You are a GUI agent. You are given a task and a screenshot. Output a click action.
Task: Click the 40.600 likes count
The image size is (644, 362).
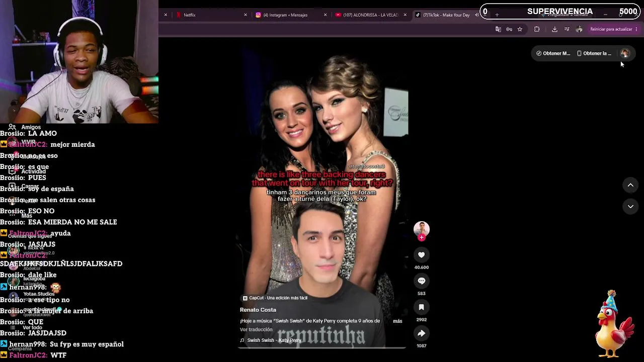click(422, 267)
